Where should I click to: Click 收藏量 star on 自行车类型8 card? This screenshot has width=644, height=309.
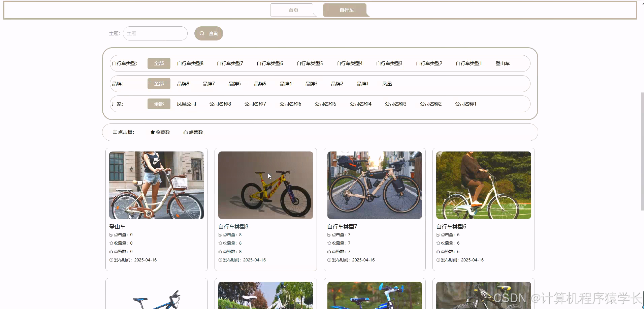[220, 243]
